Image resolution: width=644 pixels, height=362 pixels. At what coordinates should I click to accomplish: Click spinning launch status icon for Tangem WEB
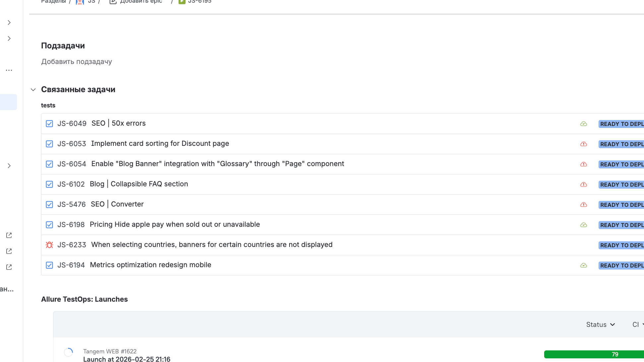68,352
